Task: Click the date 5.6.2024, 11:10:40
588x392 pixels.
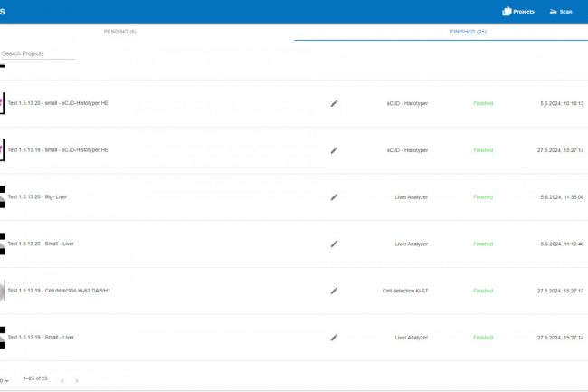Action: coord(562,244)
